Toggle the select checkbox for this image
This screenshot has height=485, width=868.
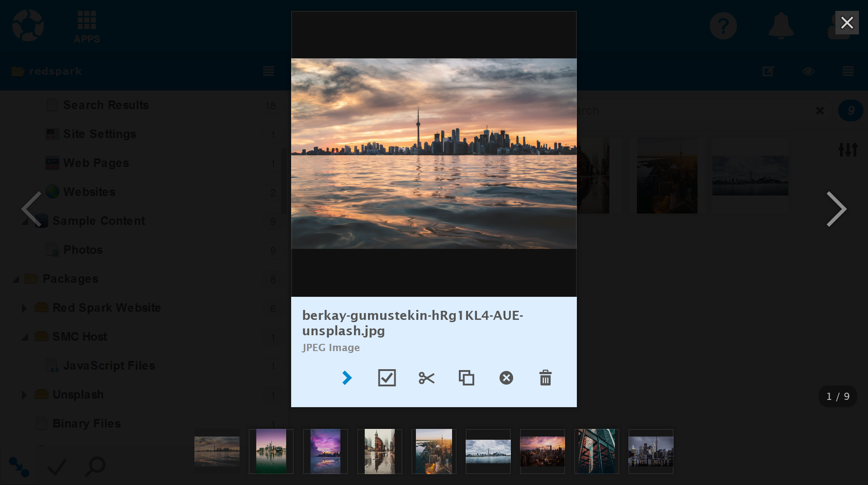coord(387,378)
